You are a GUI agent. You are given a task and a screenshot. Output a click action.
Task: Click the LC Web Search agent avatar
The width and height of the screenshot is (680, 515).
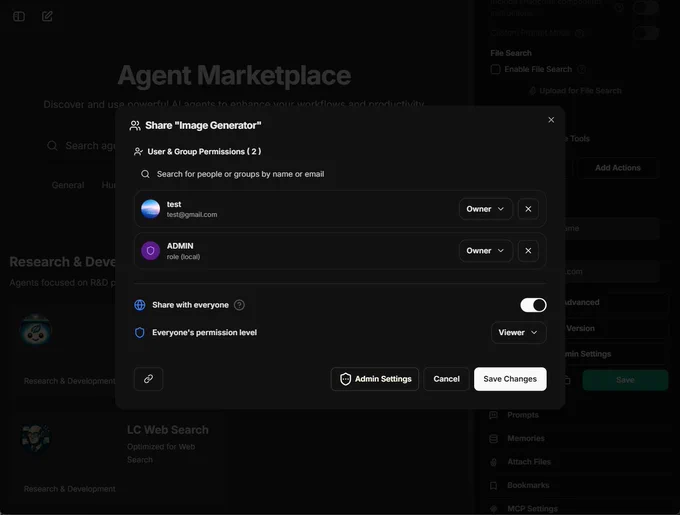[36, 438]
